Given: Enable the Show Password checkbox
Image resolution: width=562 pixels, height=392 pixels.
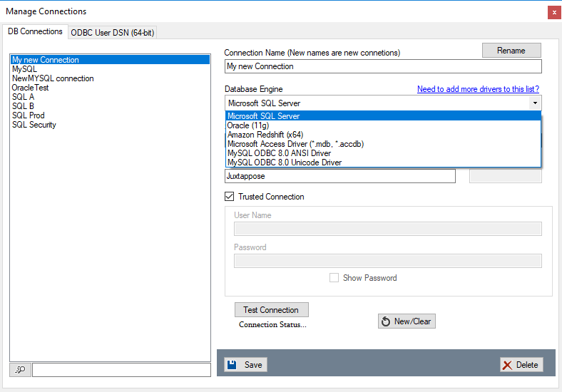Looking at the screenshot, I should point(334,278).
